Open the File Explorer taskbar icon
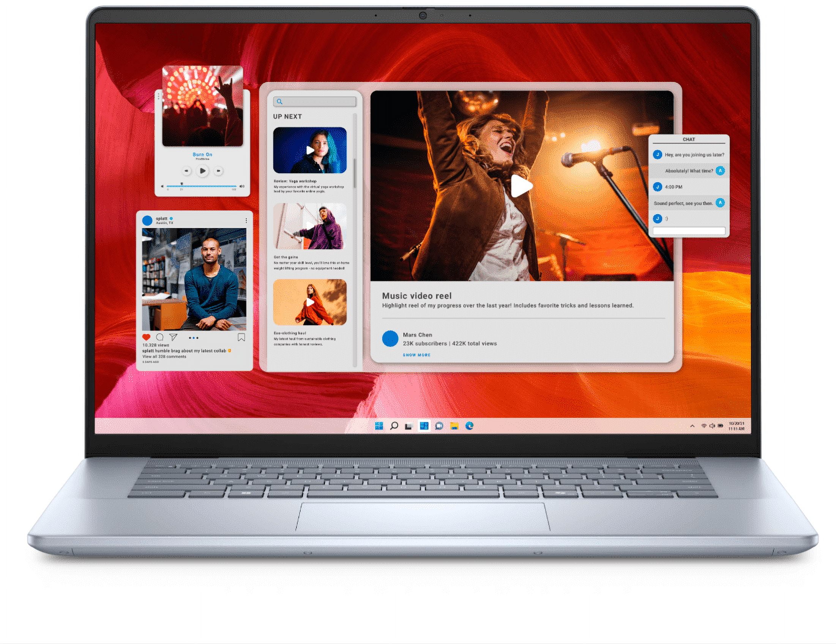This screenshot has width=836, height=644. (x=454, y=426)
